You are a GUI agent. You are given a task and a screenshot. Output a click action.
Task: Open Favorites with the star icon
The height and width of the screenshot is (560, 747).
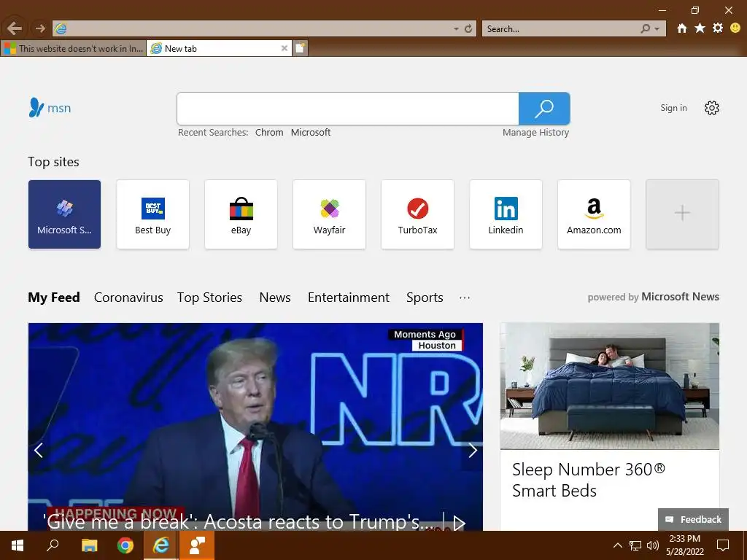click(x=700, y=28)
